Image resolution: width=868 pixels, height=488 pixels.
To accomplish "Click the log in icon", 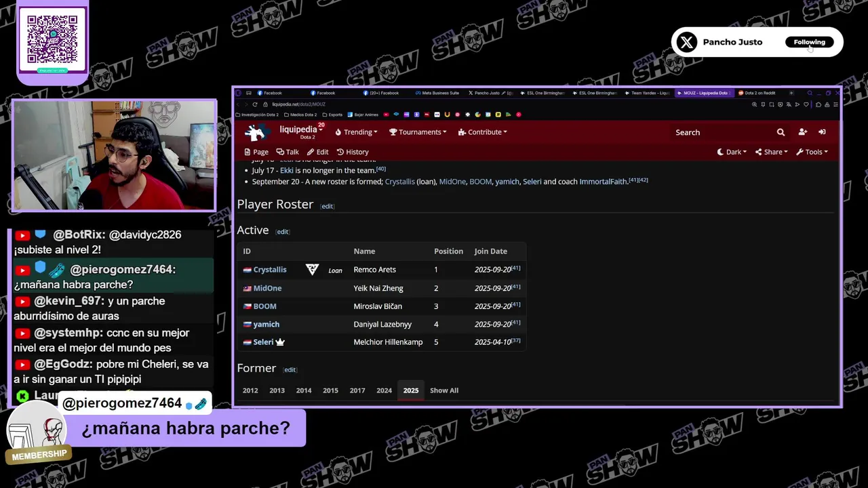I will click(822, 132).
